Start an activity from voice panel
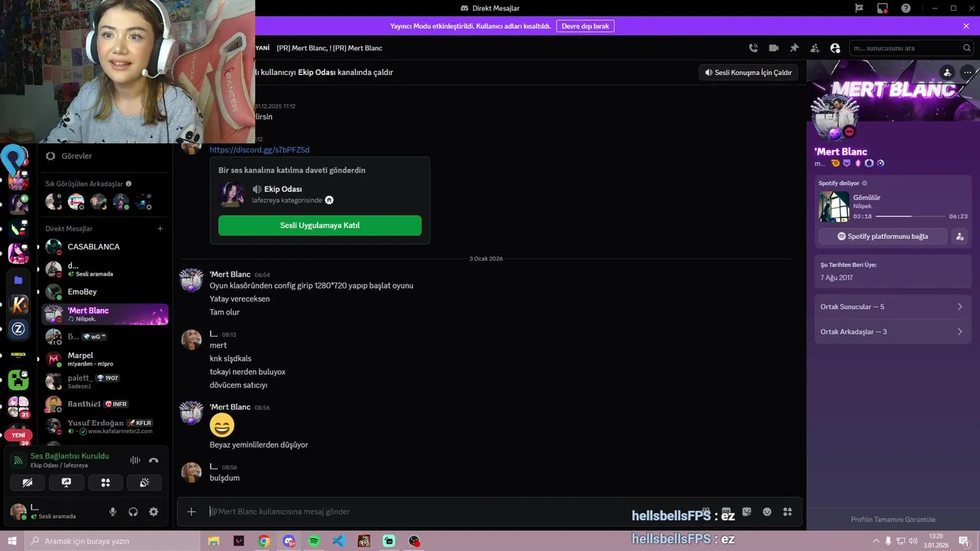Image resolution: width=980 pixels, height=551 pixels. (x=106, y=482)
